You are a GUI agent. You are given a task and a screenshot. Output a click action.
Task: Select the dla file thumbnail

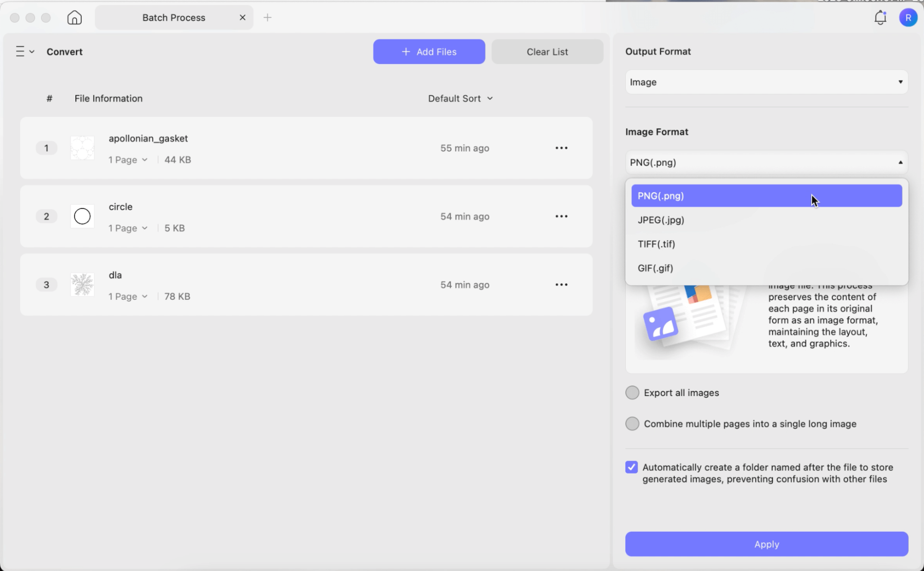82,285
